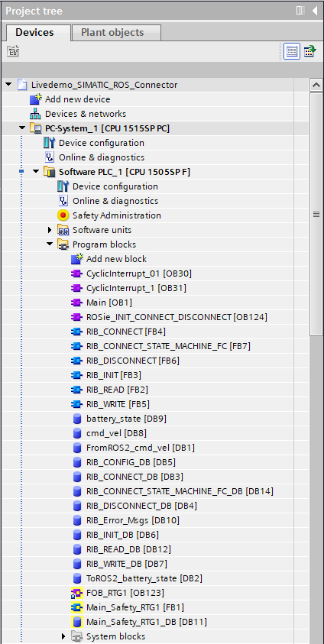
Task: Click the vertical scrollbar up arrow
Action: click(x=316, y=86)
